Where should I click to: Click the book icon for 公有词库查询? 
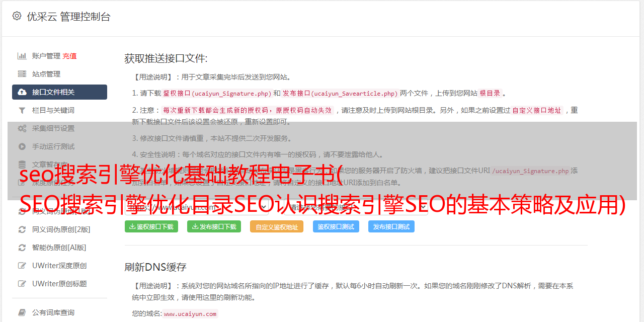[22, 312]
